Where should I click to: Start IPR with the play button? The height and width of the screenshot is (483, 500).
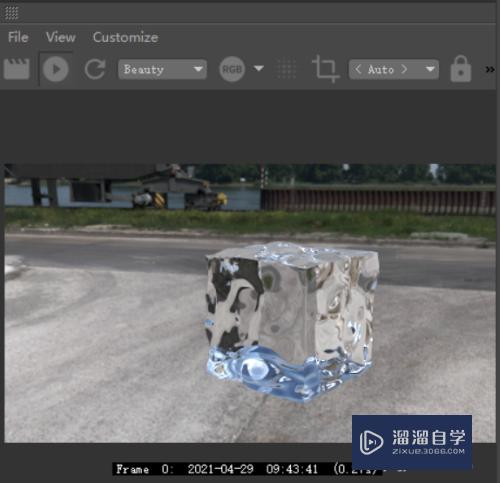click(56, 69)
